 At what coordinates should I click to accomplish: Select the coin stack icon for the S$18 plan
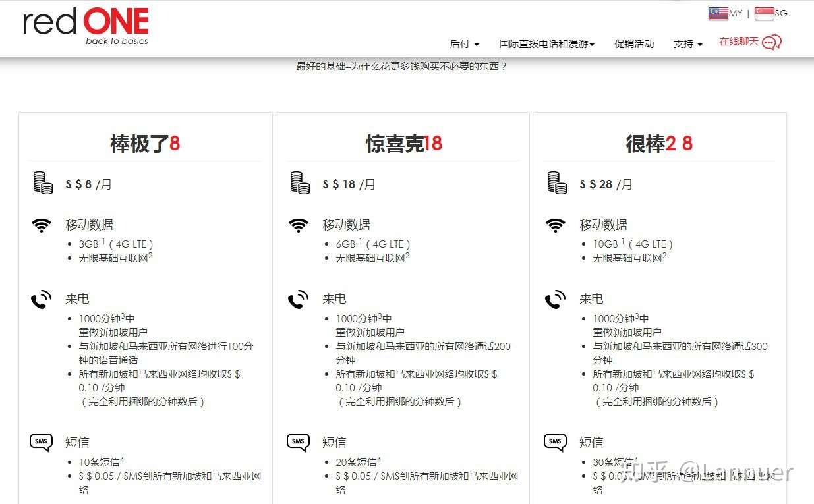tap(299, 184)
